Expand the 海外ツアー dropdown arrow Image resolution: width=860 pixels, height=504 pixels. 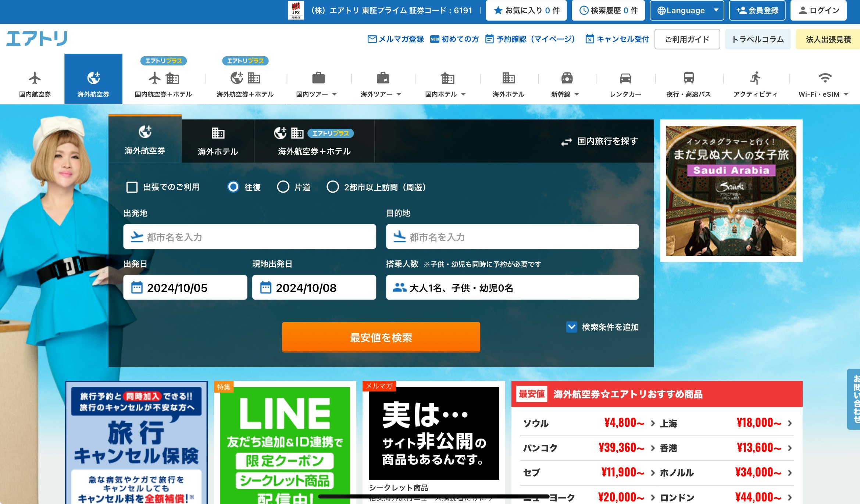pos(399,94)
